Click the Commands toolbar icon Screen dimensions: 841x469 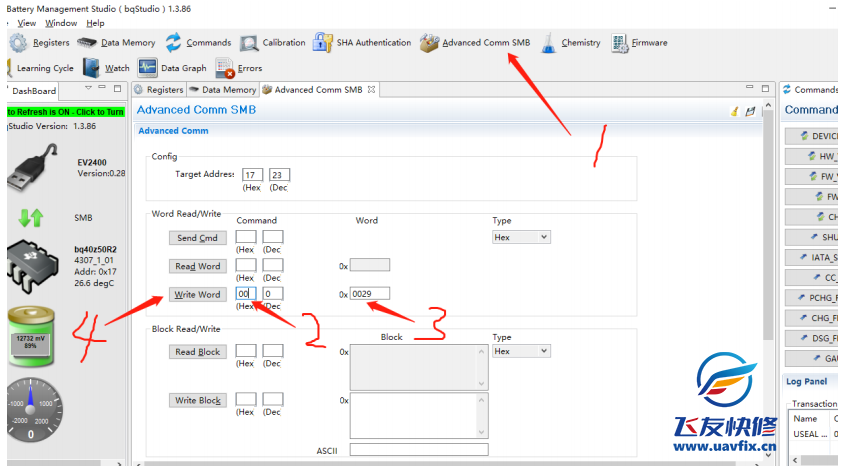click(198, 43)
